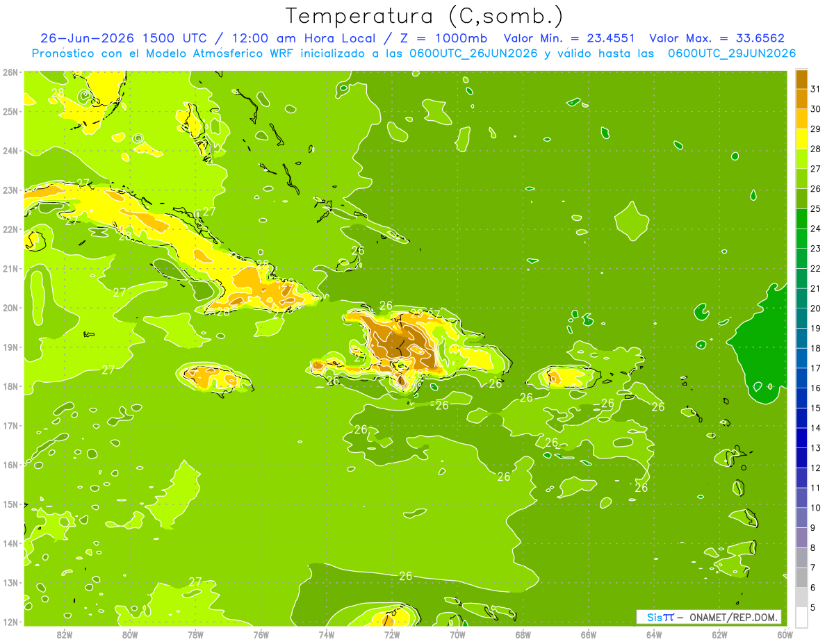Image resolution: width=834 pixels, height=644 pixels.
Task: Select the yellow legend band between 28 and 29
Action: pos(801,138)
